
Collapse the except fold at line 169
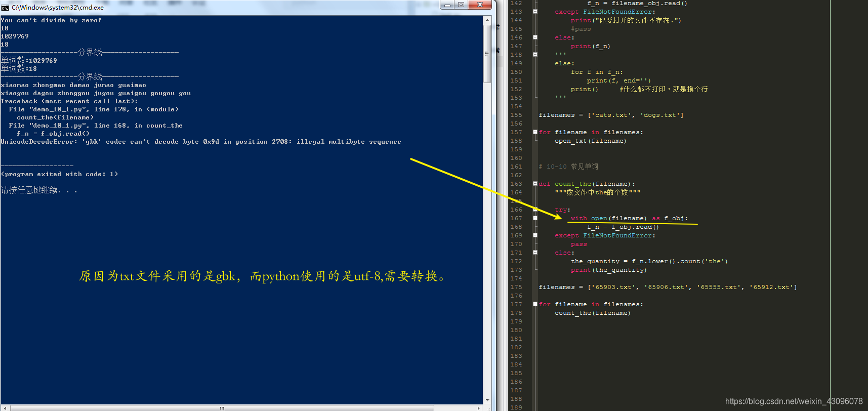(535, 235)
